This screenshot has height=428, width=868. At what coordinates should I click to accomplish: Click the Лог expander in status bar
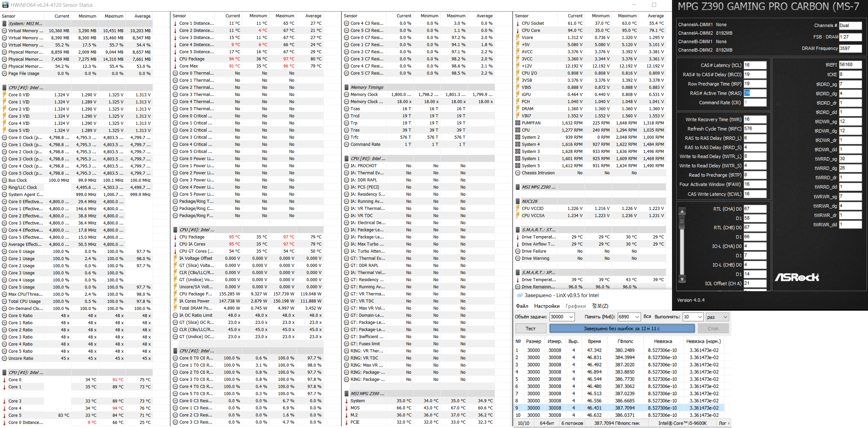[x=724, y=423]
